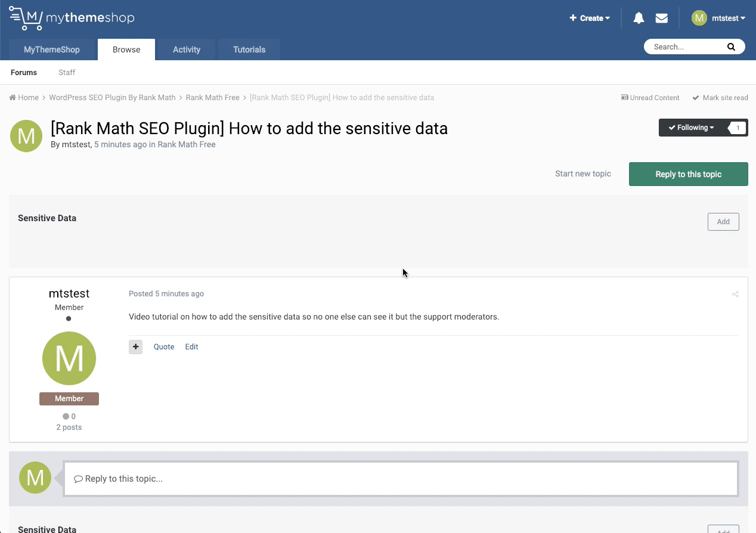Open the Tutorials tab

click(249, 49)
